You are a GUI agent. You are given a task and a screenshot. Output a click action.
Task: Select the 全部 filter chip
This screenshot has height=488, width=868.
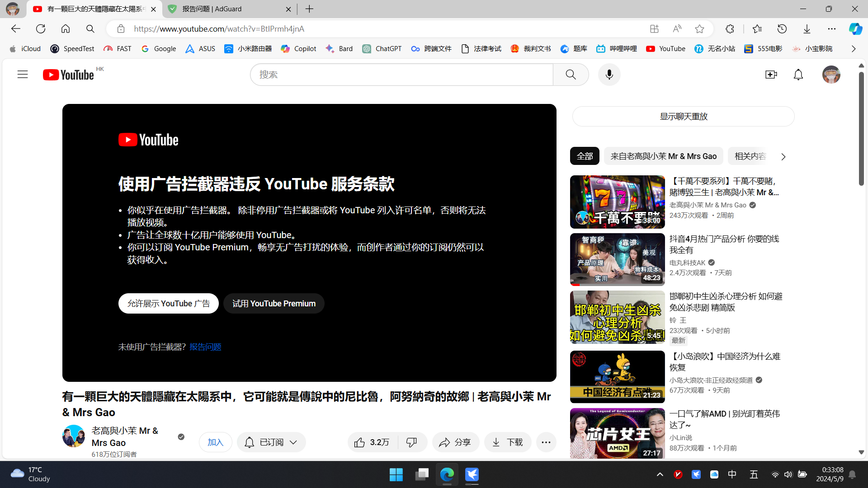(584, 155)
